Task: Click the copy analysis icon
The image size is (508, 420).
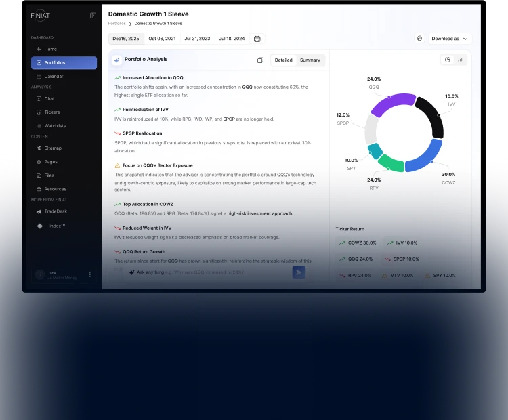Action: pos(260,60)
